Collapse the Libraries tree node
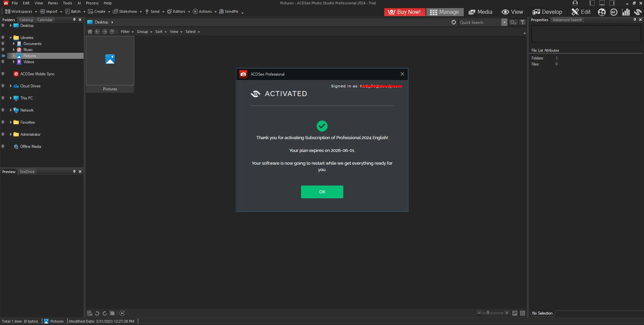The image size is (644, 325). [11, 38]
